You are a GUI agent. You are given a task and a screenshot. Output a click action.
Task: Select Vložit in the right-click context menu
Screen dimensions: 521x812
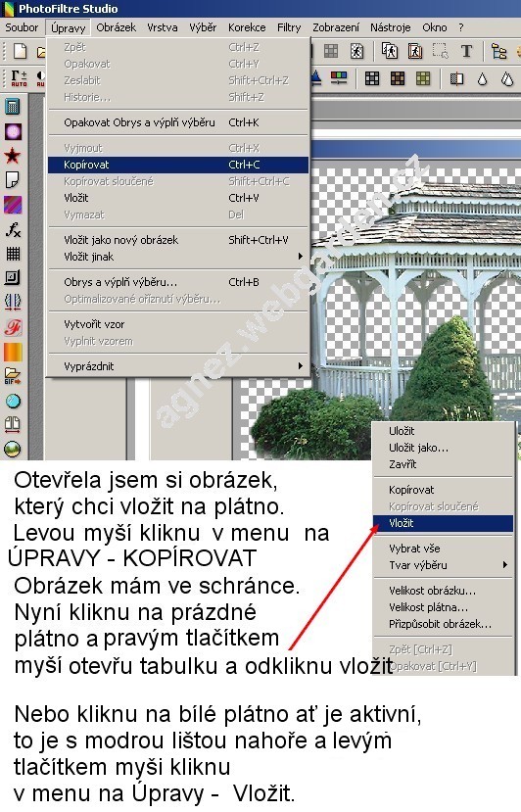pyautogui.click(x=444, y=523)
